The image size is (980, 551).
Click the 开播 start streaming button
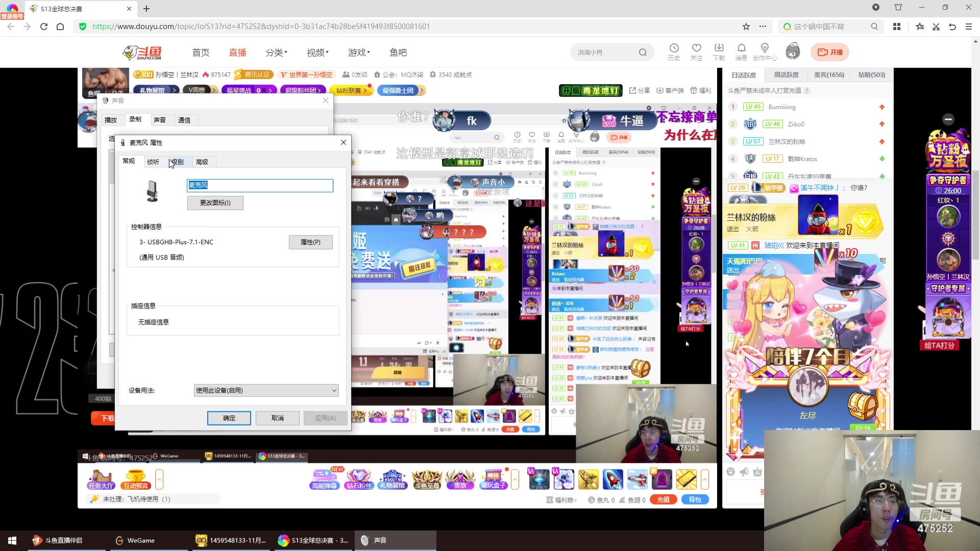pyautogui.click(x=830, y=52)
